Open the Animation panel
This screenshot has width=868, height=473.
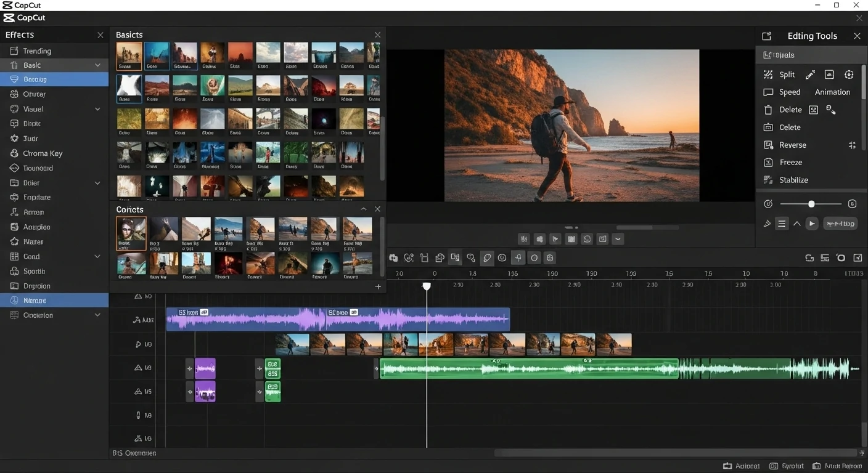[832, 92]
